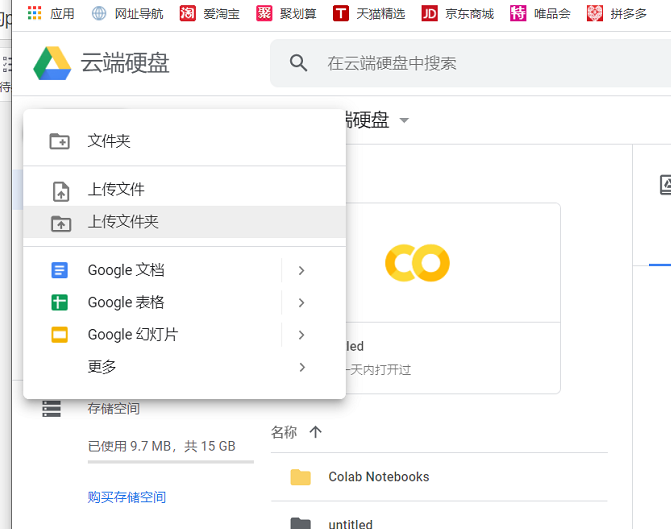This screenshot has height=529, width=671.
Task: Click the storage usage progress bar
Action: 171,462
